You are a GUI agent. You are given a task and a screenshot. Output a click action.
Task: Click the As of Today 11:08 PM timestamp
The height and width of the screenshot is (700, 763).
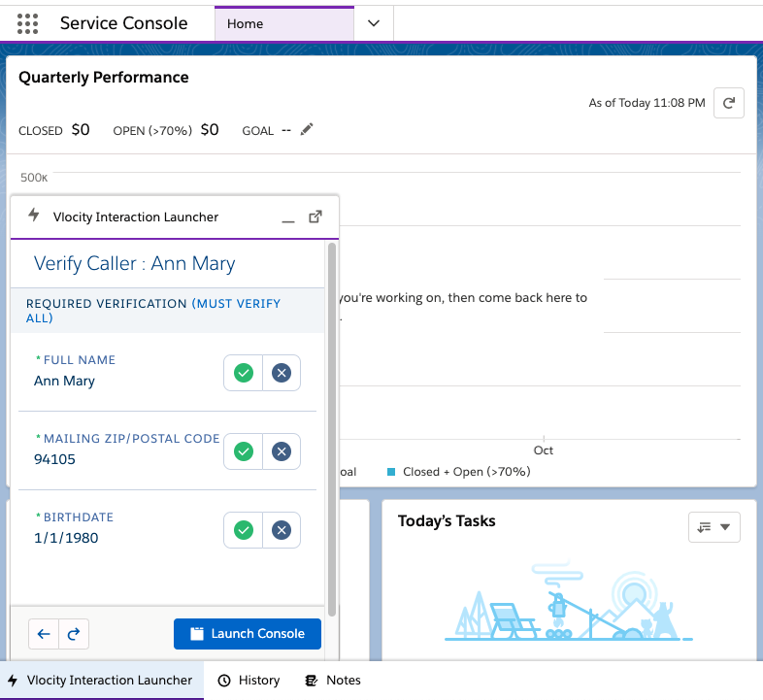pyautogui.click(x=647, y=103)
